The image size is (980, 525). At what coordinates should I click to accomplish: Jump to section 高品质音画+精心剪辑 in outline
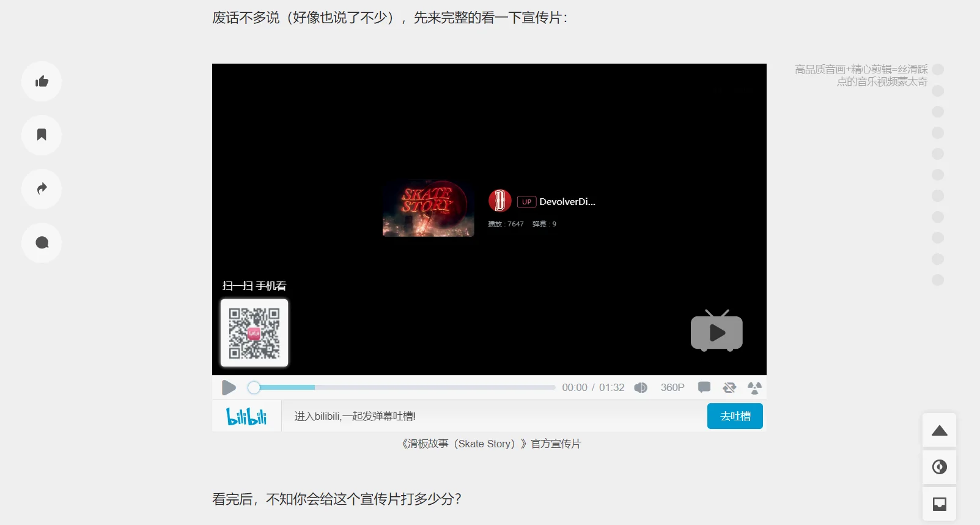(861, 75)
